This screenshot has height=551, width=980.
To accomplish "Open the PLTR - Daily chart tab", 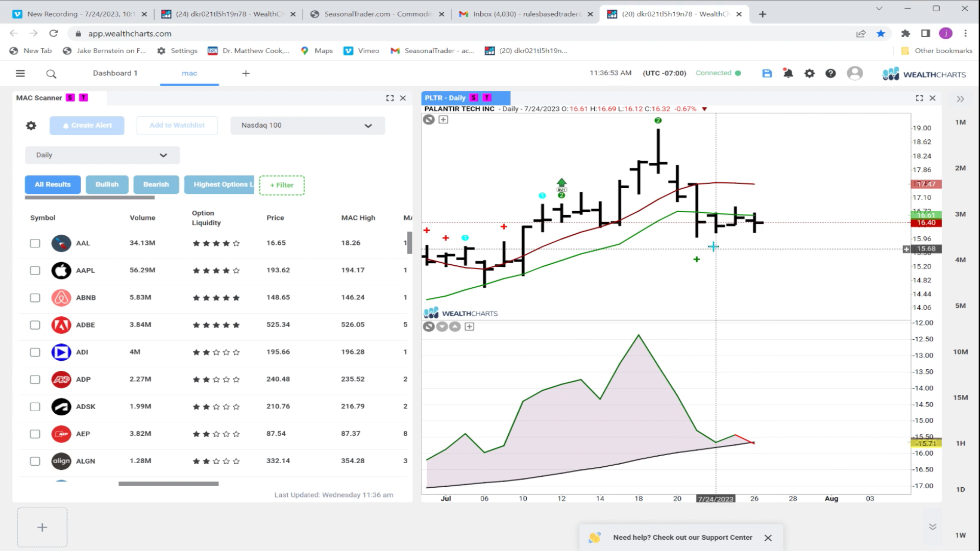I will tap(465, 98).
